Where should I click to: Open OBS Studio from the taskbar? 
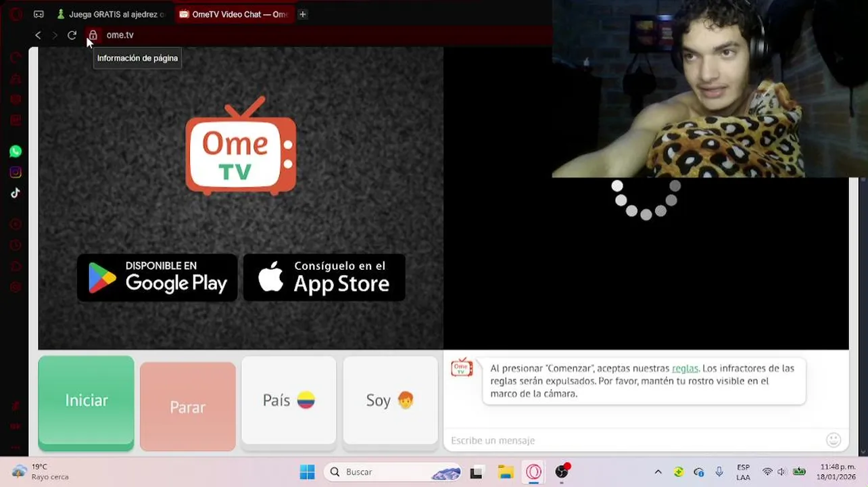coord(562,472)
